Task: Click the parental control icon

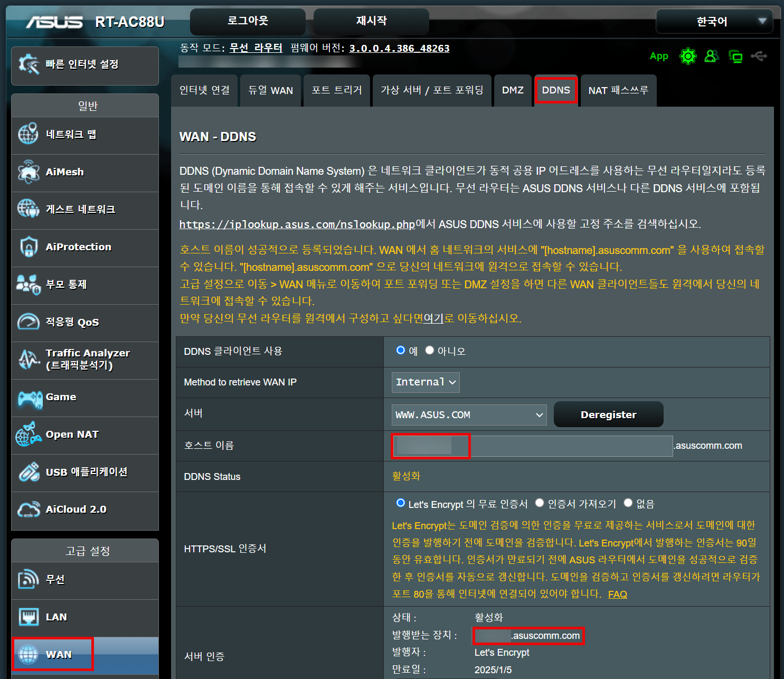Action: tap(28, 284)
